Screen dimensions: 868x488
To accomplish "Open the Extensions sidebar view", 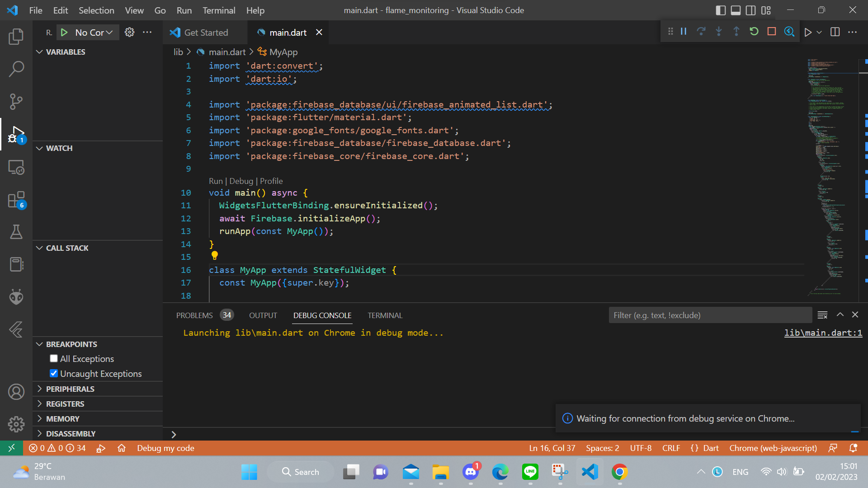I will point(16,200).
